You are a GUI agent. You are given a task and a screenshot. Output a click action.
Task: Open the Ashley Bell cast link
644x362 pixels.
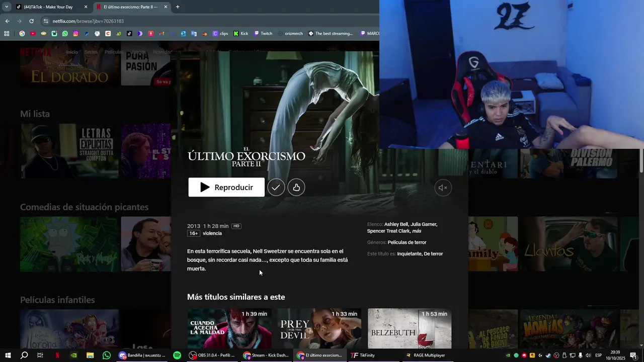click(396, 224)
